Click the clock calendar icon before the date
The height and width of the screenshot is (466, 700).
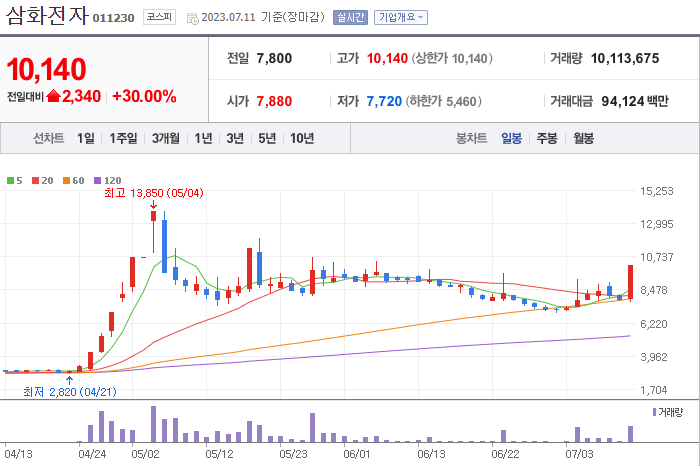(192, 19)
